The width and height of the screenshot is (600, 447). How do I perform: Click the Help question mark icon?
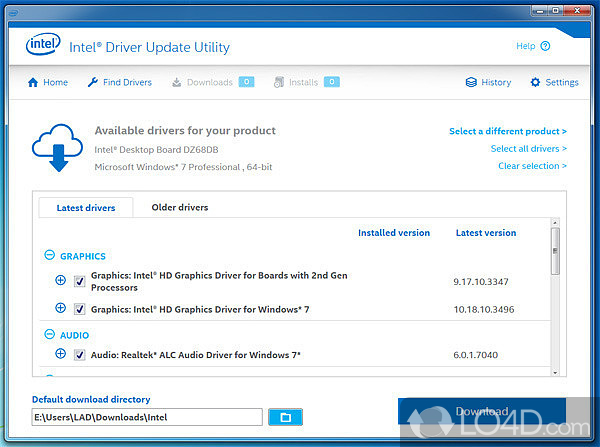coord(545,46)
